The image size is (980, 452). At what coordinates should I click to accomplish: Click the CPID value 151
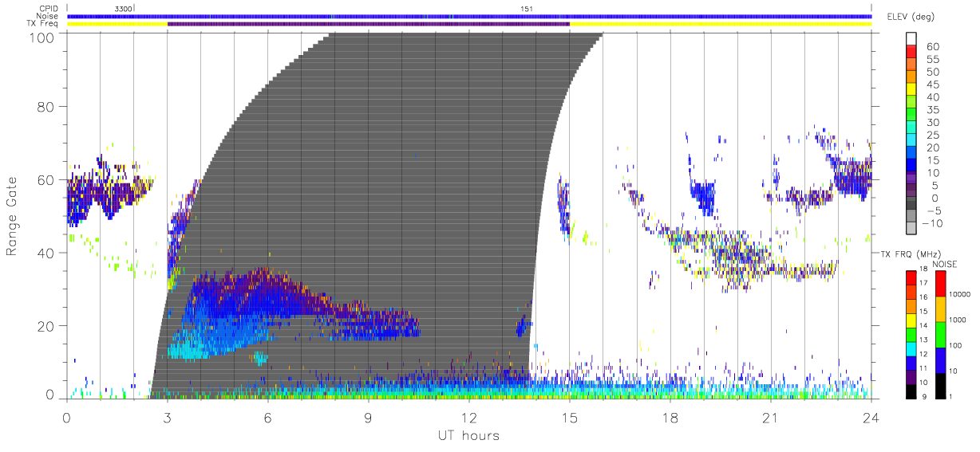(x=526, y=8)
